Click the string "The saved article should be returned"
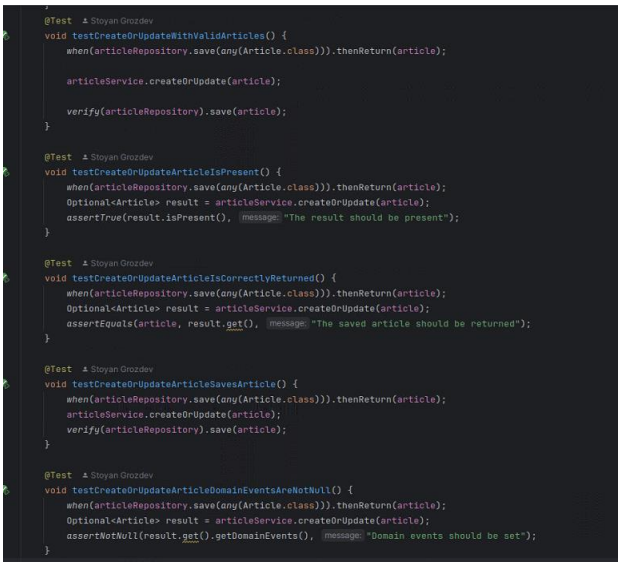Screen dimensions: 623x570 pyautogui.click(x=416, y=324)
